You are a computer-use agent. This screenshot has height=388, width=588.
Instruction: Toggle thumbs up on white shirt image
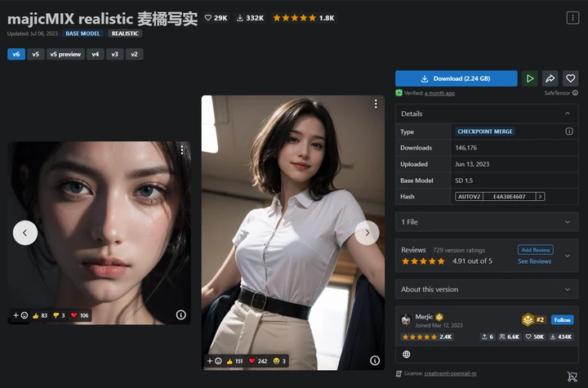tap(234, 361)
